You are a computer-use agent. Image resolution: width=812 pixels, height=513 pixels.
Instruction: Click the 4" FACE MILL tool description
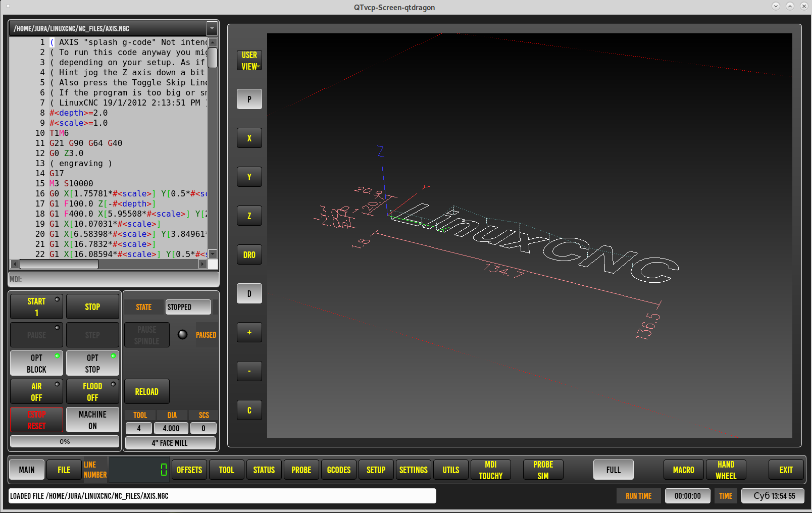coord(170,443)
